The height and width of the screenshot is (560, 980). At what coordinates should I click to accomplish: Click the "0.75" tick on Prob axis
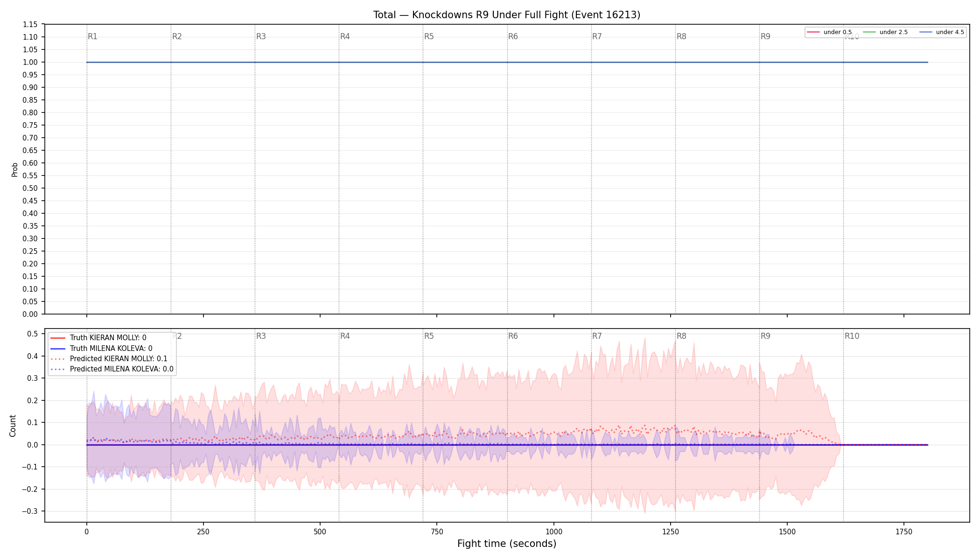pos(30,125)
